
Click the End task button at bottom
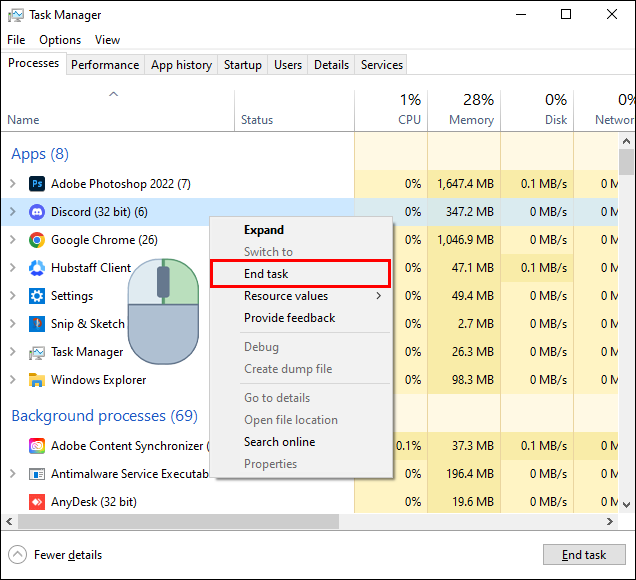(x=584, y=554)
